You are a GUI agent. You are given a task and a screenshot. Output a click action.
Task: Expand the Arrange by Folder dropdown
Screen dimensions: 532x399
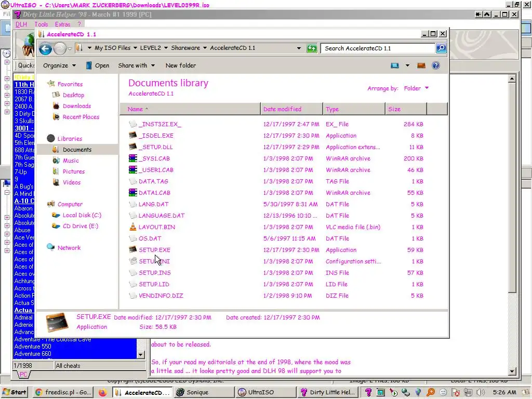click(416, 88)
